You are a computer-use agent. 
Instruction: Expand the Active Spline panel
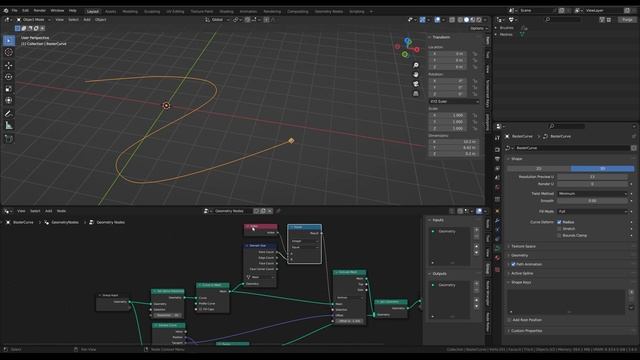point(522,273)
